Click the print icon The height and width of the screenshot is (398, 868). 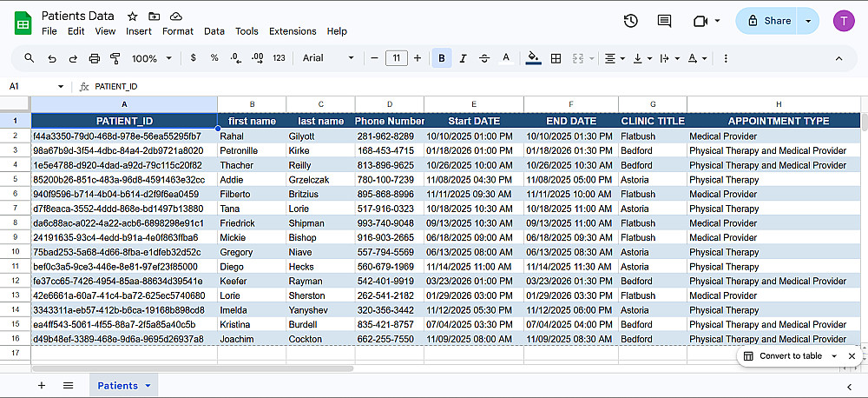tap(95, 58)
